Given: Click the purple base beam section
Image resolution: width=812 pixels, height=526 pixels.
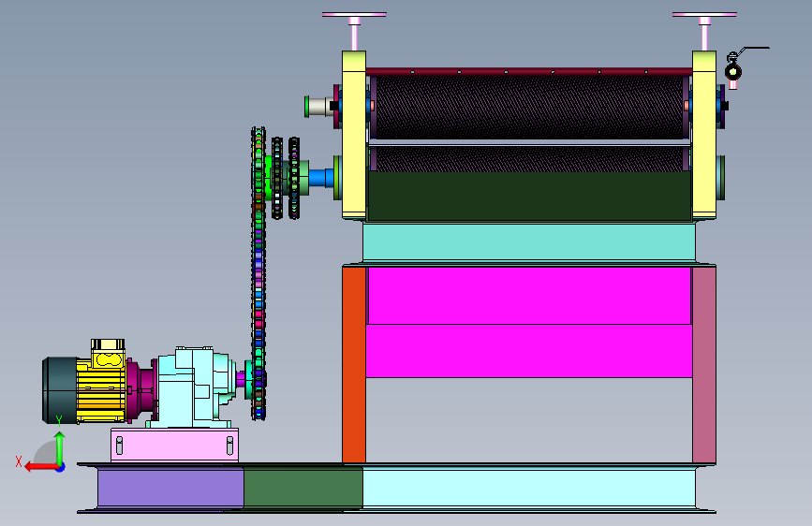Looking at the screenshot, I should coord(170,489).
